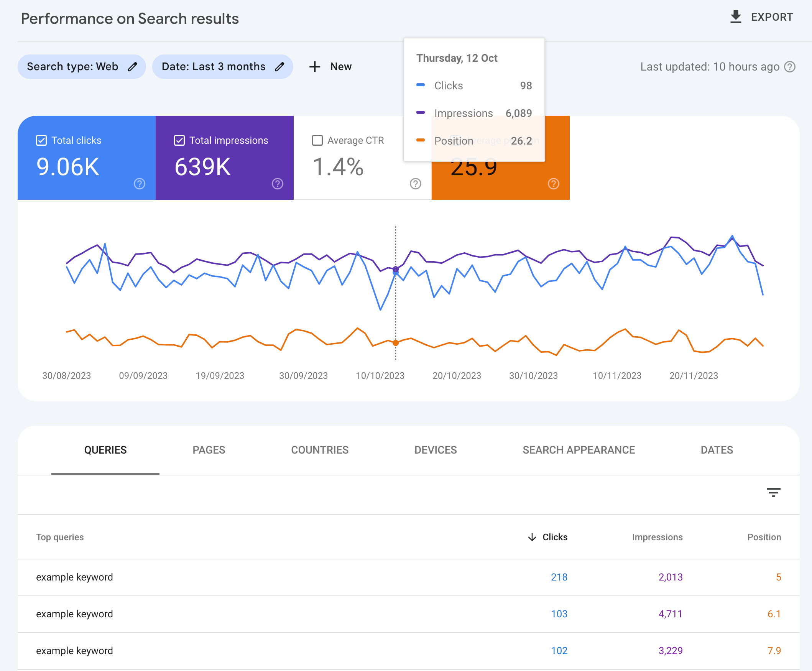This screenshot has width=812, height=671.
Task: Uncheck the Total clicks metric
Action: [x=41, y=140]
